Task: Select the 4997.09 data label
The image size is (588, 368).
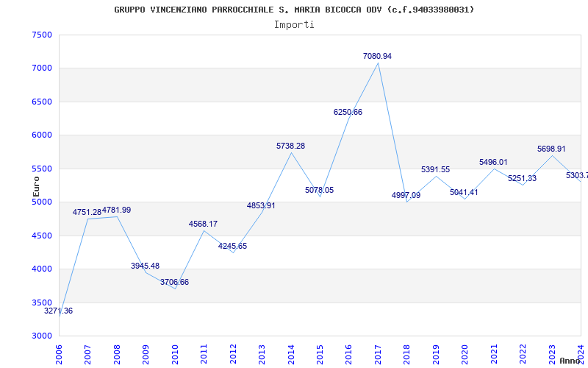Action: pyautogui.click(x=406, y=196)
